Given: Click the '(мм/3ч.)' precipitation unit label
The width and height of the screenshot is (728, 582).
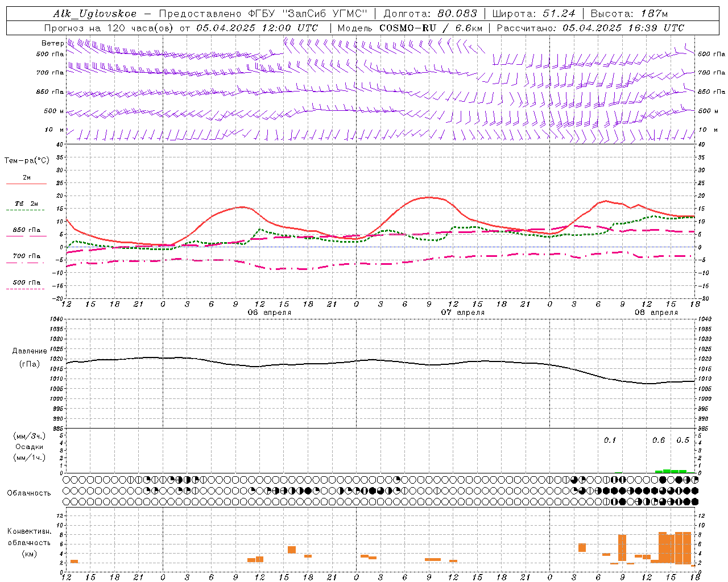Looking at the screenshot, I should 30,436.
